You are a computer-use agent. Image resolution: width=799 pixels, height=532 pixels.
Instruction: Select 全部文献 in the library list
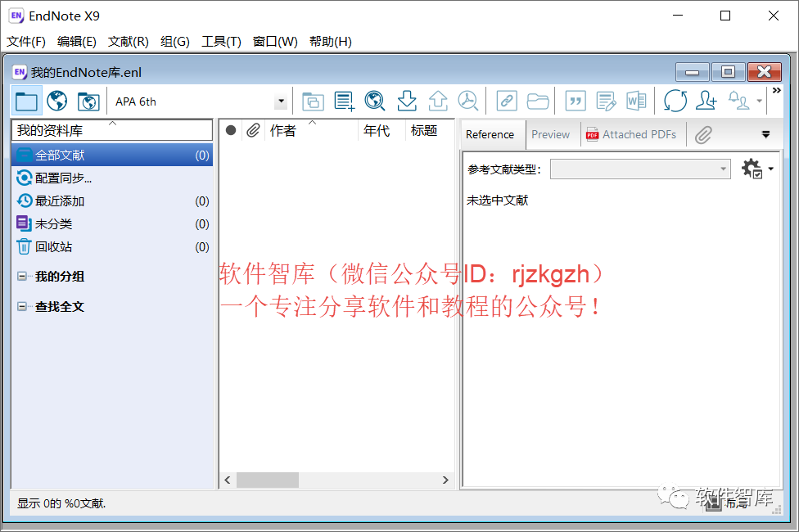click(111, 155)
